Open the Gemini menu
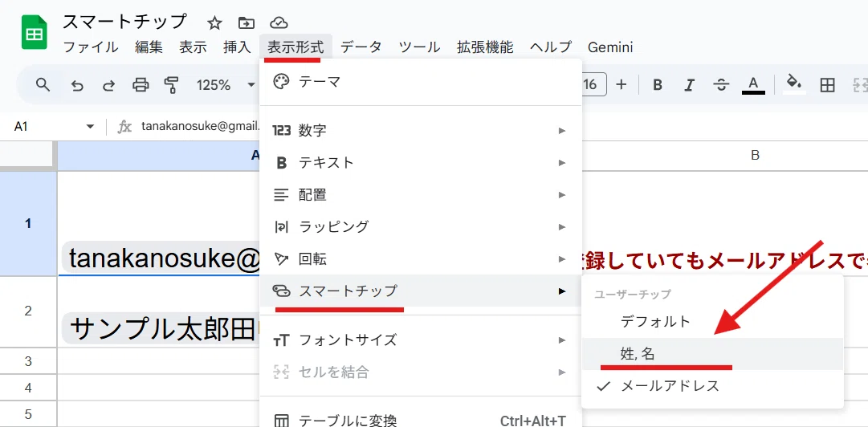Screen dimensions: 868x427 coord(610,47)
